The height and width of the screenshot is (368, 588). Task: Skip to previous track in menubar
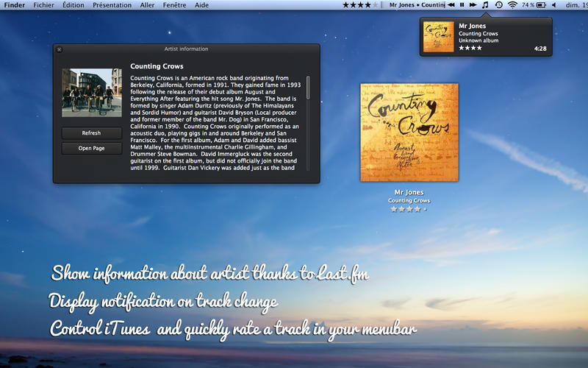(451, 5)
